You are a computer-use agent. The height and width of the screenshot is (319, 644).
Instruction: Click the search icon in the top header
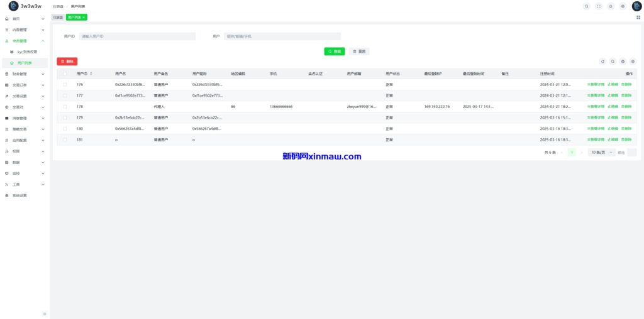pyautogui.click(x=587, y=6)
